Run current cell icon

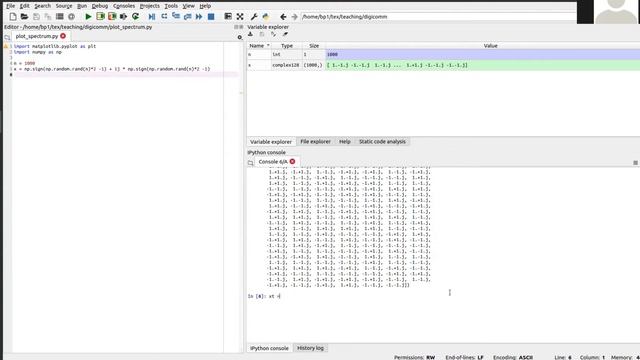(100, 17)
